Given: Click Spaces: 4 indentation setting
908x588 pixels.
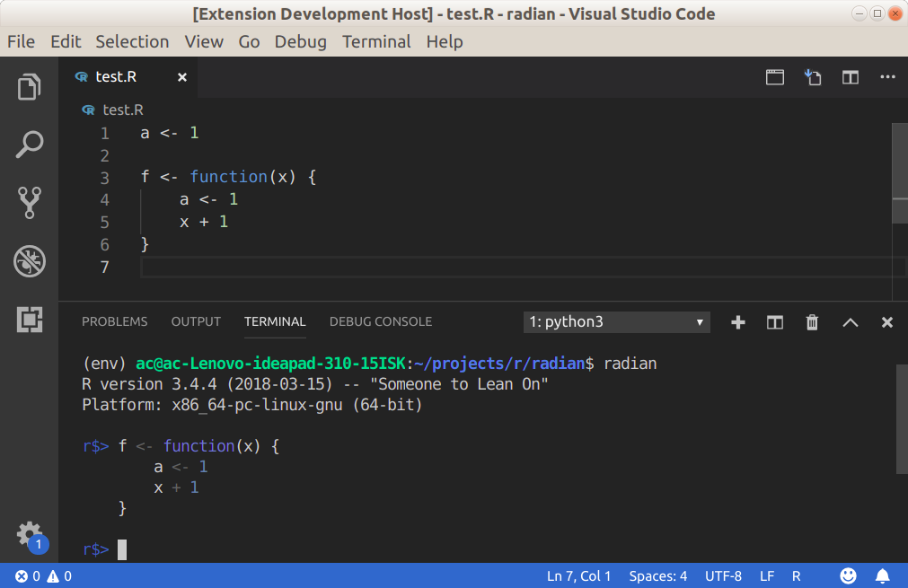Looking at the screenshot, I should 657,575.
